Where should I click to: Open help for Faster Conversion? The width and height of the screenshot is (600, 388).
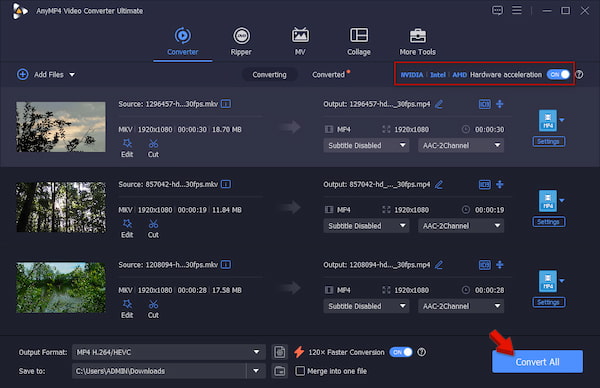point(421,352)
